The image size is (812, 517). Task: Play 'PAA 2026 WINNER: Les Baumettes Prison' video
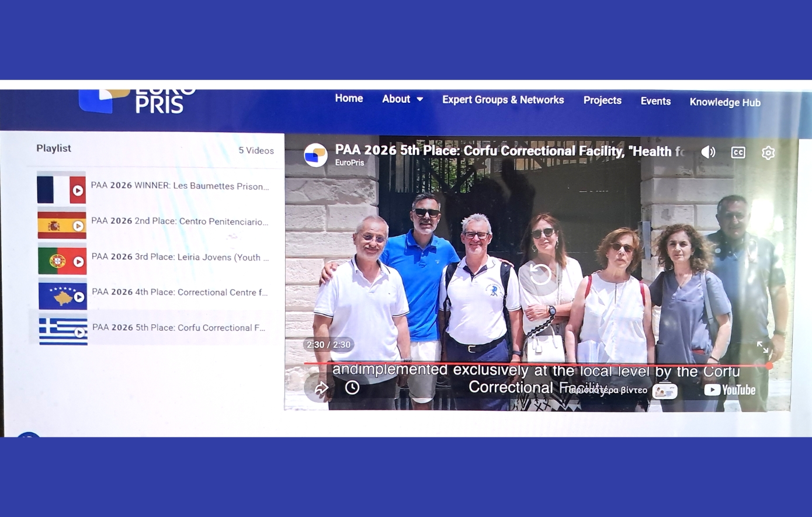coord(180,186)
